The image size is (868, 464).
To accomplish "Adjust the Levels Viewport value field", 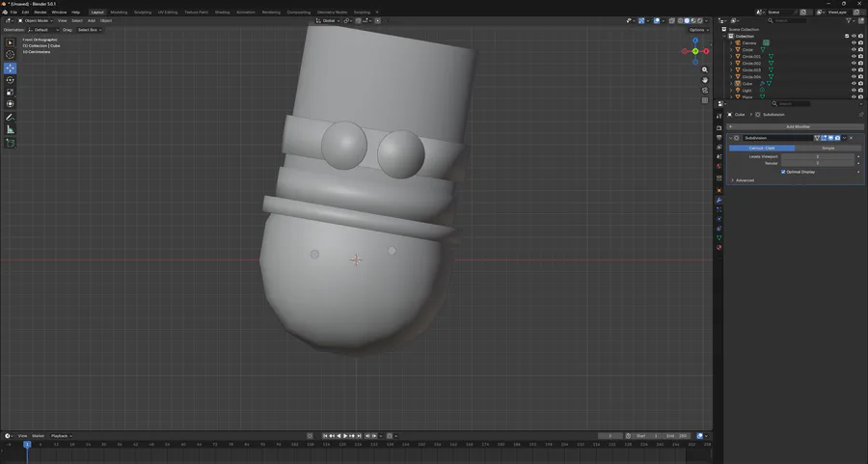I will [x=818, y=156].
